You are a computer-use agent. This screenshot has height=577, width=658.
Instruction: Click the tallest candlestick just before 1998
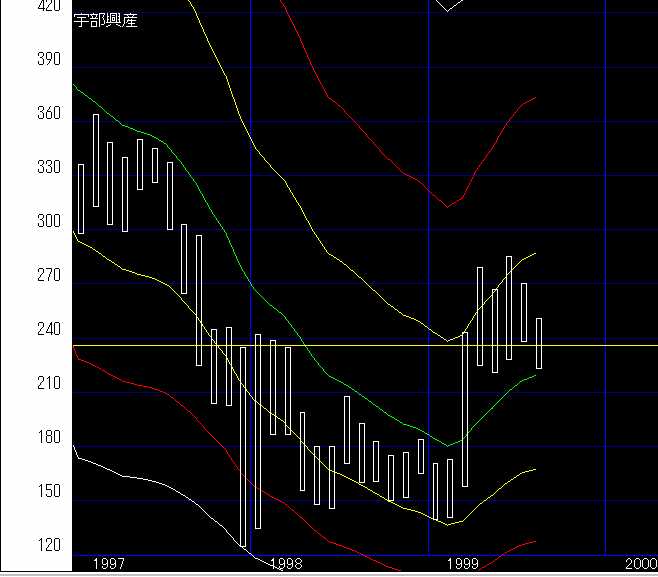pos(243,446)
